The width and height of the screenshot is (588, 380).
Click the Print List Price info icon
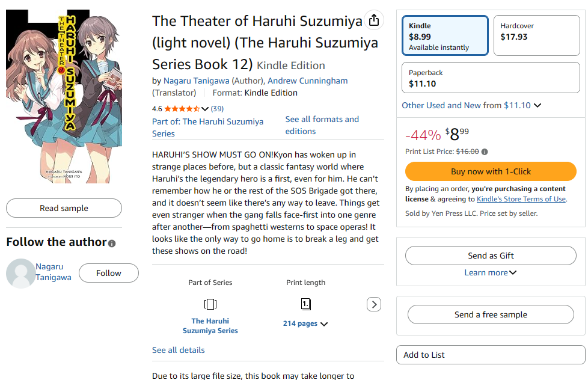pos(485,152)
